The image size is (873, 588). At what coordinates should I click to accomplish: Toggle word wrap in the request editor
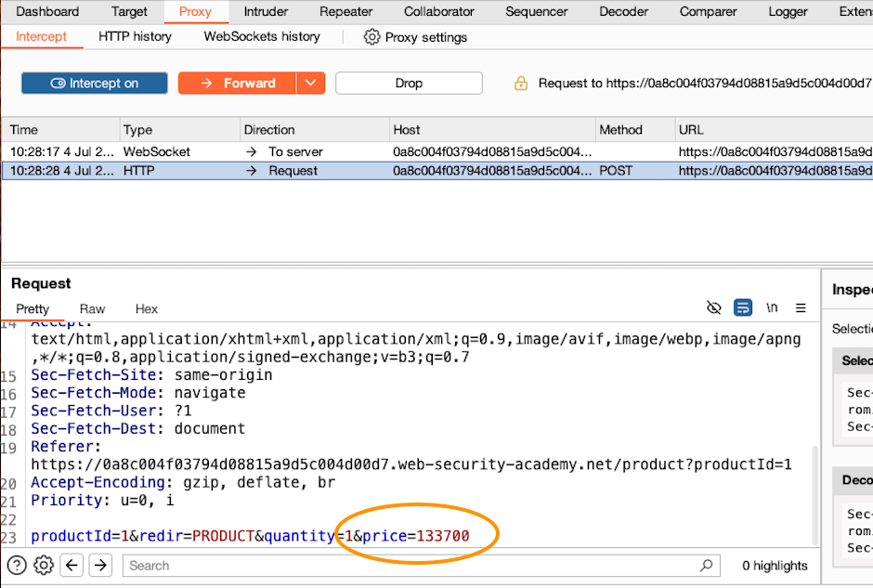coord(743,307)
